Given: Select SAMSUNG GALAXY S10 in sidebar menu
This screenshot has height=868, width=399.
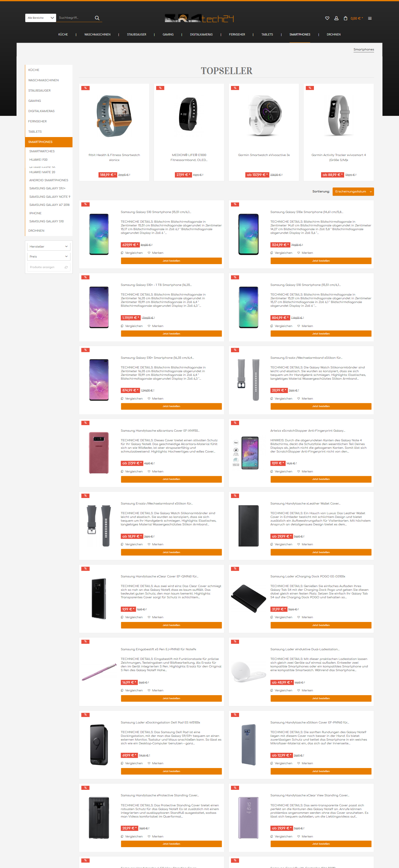Looking at the screenshot, I should pos(46,221).
